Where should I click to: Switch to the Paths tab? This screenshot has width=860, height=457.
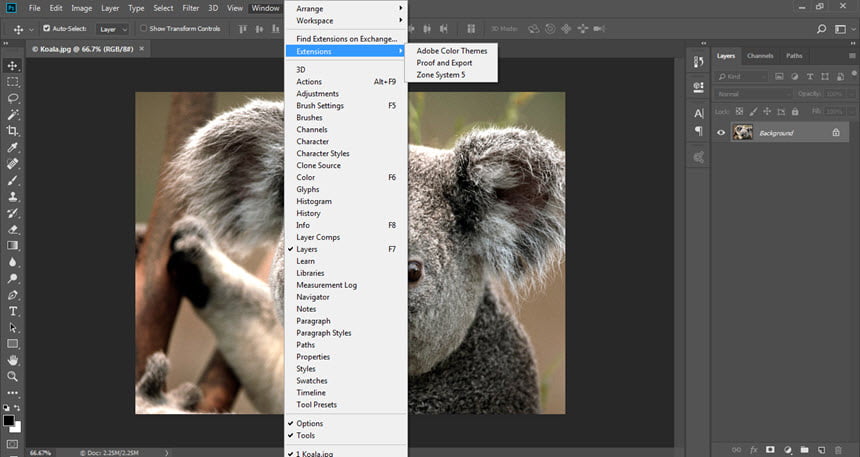point(794,55)
